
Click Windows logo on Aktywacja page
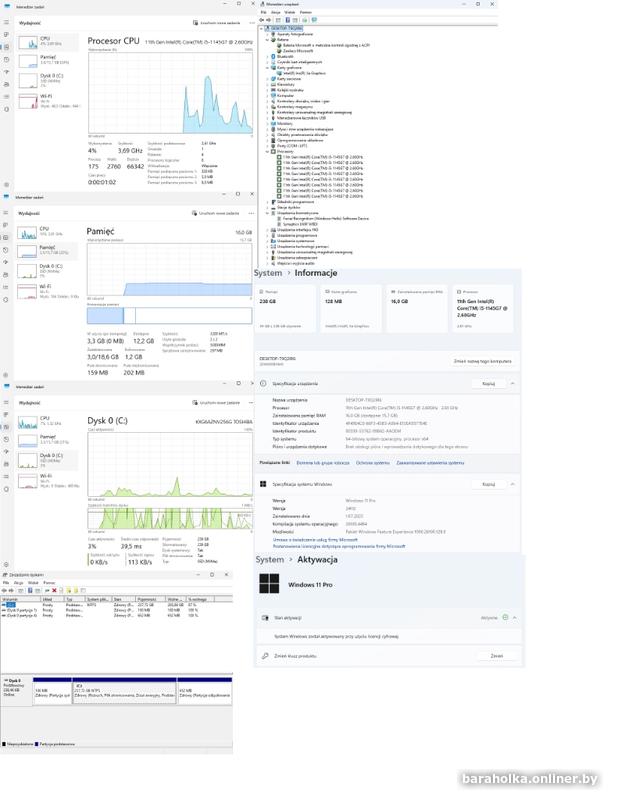[269, 584]
